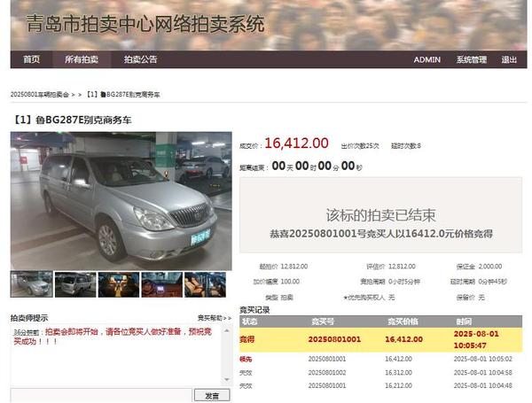532x403 pixels.
Task: Open 系统管理 system management
Action: pos(471,59)
